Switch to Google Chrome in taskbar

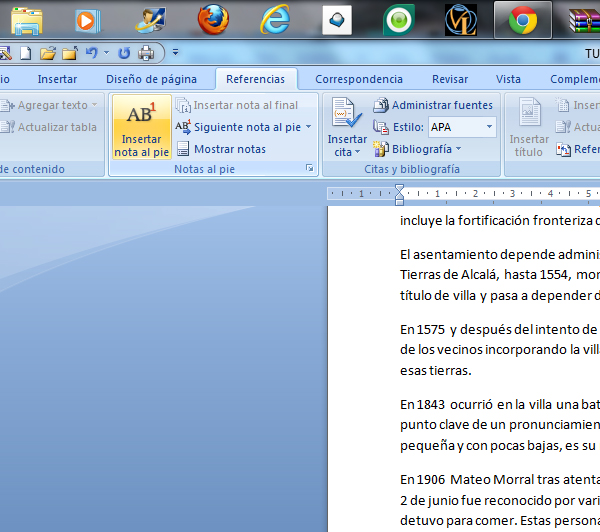coord(523,20)
